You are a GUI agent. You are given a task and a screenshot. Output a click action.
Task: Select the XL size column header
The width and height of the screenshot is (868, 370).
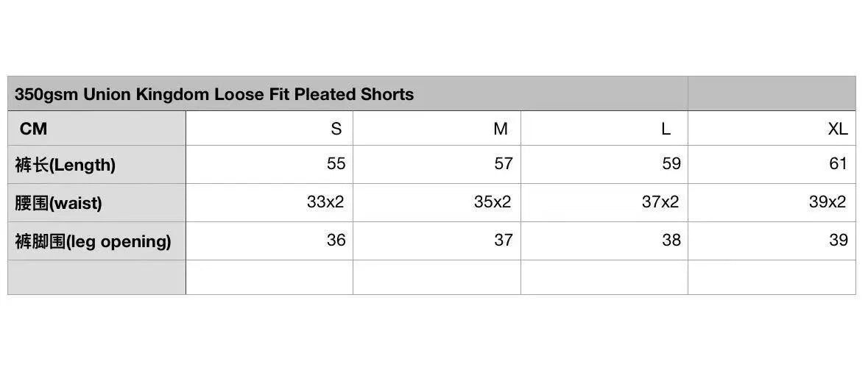coord(837,129)
